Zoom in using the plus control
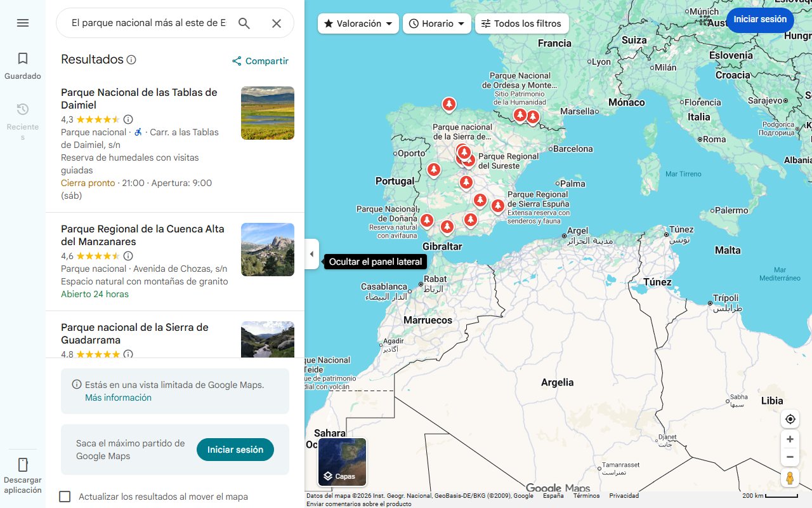Screen dimensions: 812x508 (x=790, y=439)
